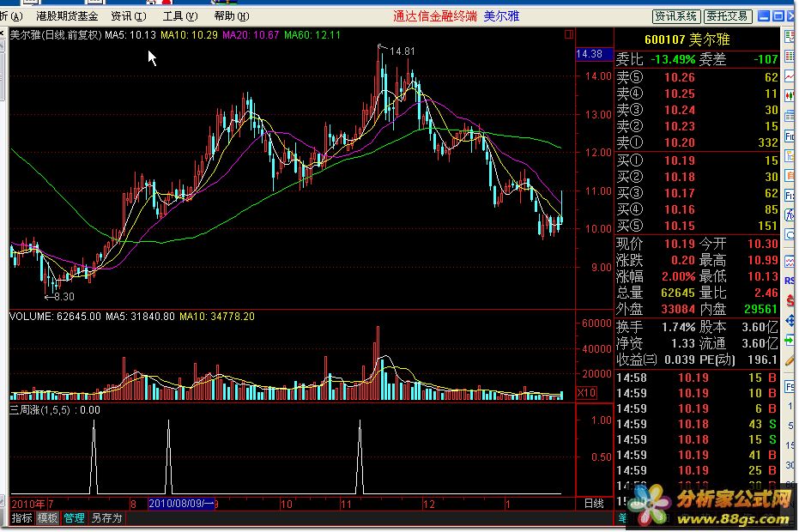Click the orange 自 self-select icon
Screen dimensions: 799x532
click(x=790, y=176)
